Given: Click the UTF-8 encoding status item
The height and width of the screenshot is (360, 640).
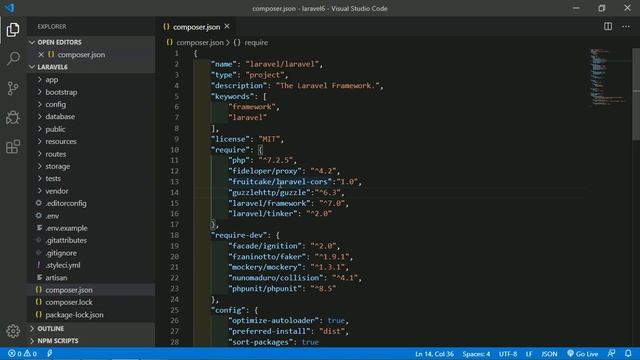Looking at the screenshot, I should tap(508, 353).
